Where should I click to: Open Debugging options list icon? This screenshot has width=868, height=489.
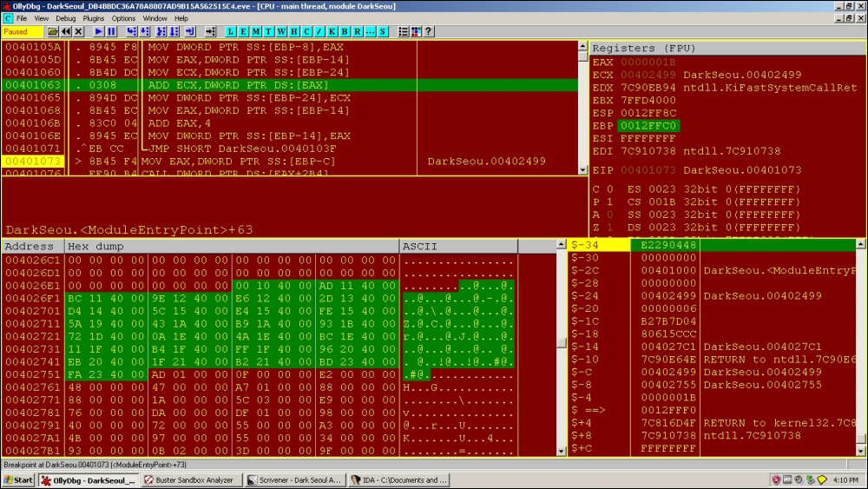click(404, 31)
